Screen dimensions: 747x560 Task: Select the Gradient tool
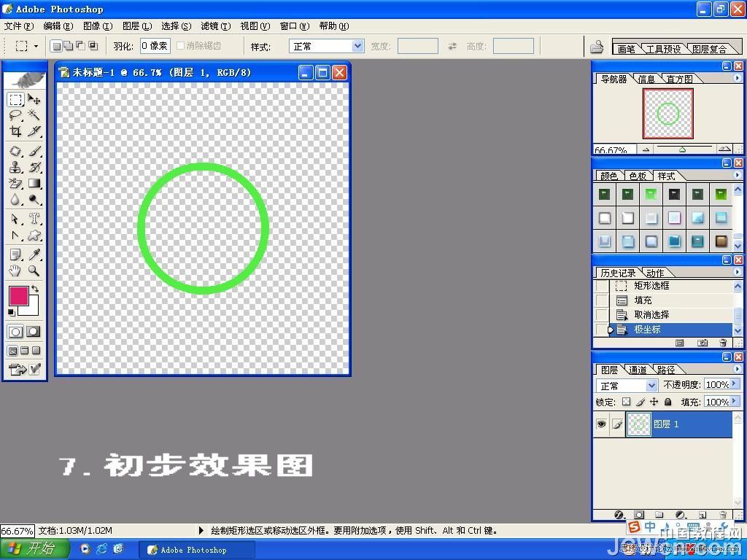34,183
